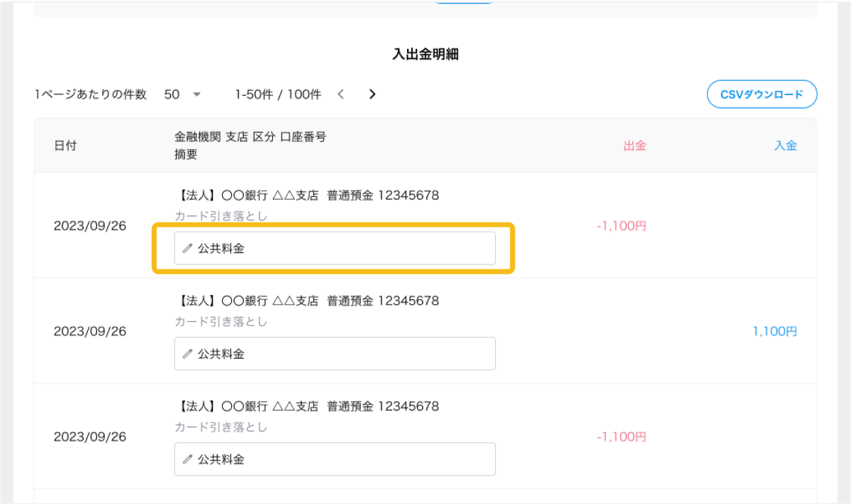Click the pencil icon in the third row's memo
The width and height of the screenshot is (851, 504).
click(x=187, y=459)
